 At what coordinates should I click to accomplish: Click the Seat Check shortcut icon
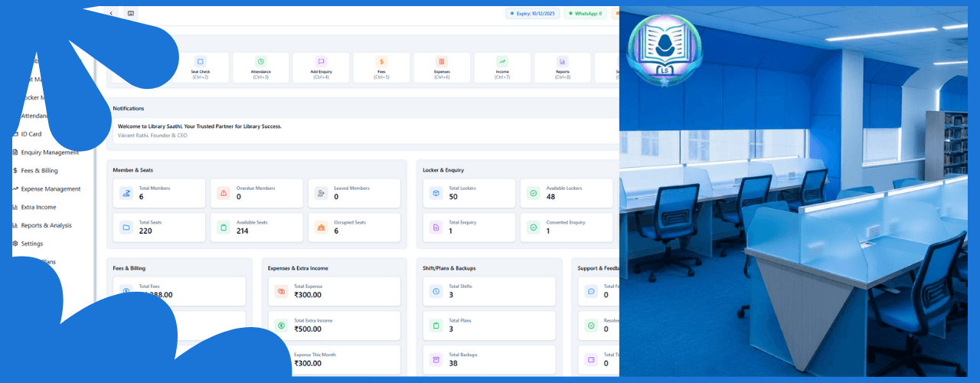[200, 62]
